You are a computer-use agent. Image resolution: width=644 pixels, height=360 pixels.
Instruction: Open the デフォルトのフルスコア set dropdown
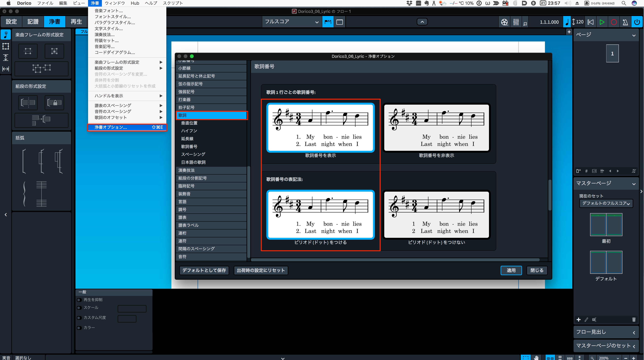(606, 203)
